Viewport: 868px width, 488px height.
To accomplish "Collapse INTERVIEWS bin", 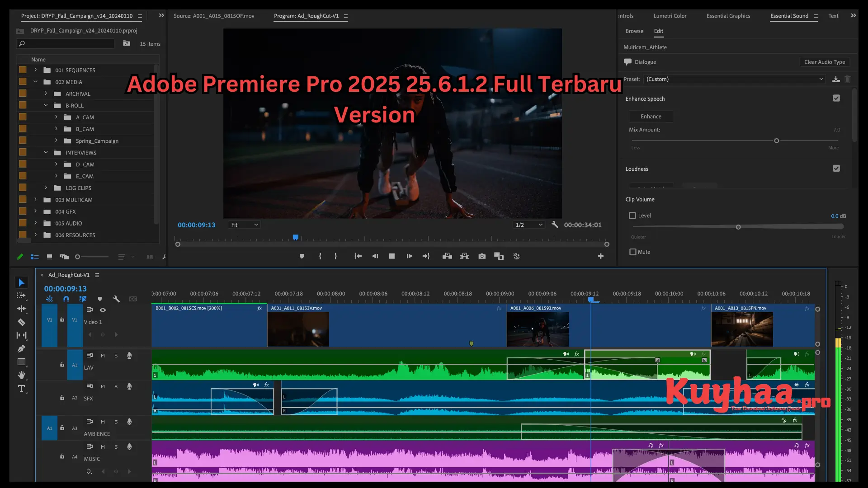I will point(46,152).
